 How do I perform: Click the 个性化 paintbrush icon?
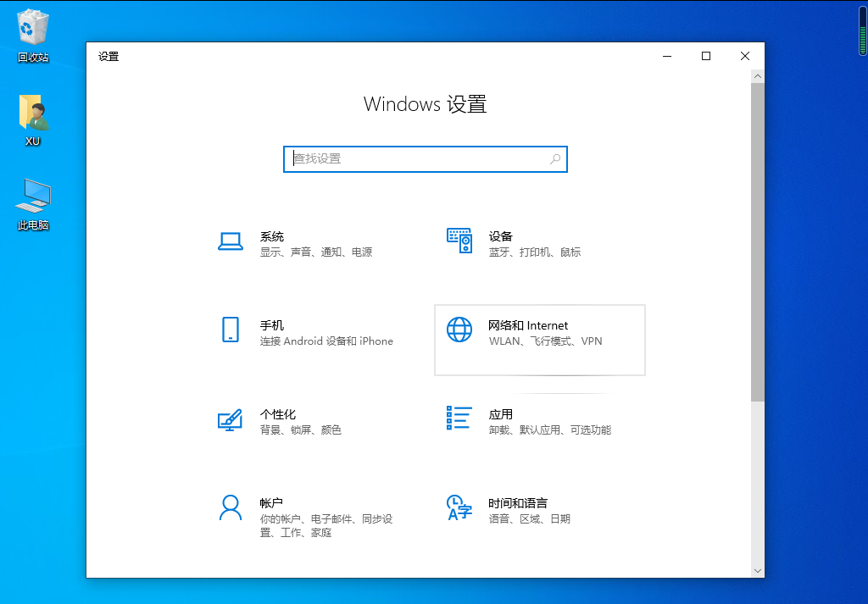(231, 420)
